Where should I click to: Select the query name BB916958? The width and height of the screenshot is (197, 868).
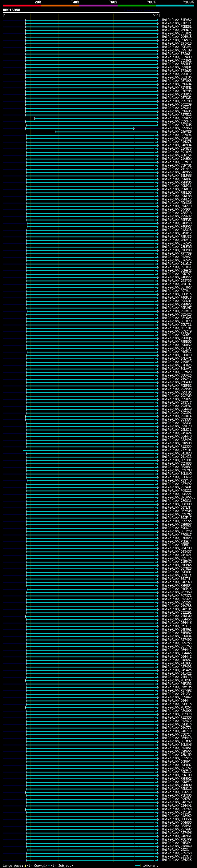click(11, 10)
